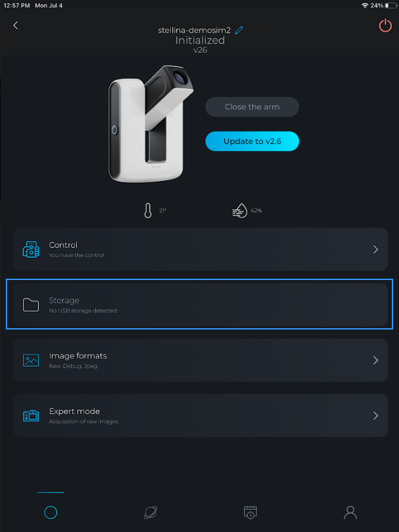
Task: Click the Close the arm button
Action: [252, 107]
